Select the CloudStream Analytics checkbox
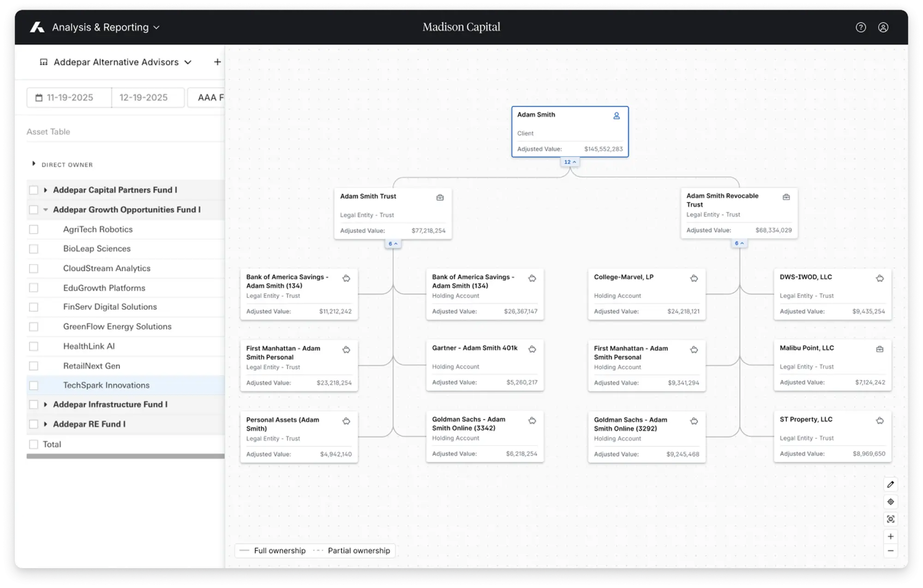Screen dimensions: 923x588 33,268
